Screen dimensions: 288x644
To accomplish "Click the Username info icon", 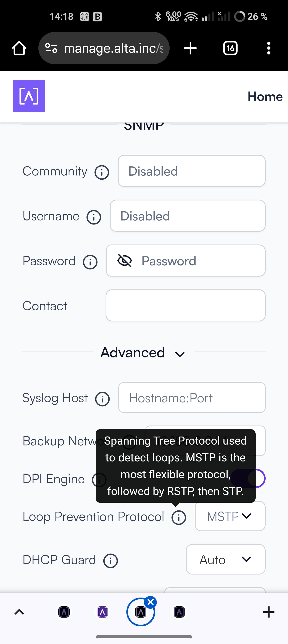I will coord(94,217).
